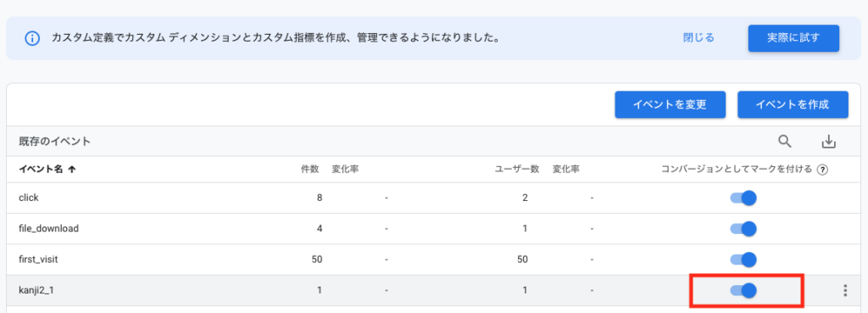Click the search magnifier icon
This screenshot has width=868, height=313.
pos(784,142)
